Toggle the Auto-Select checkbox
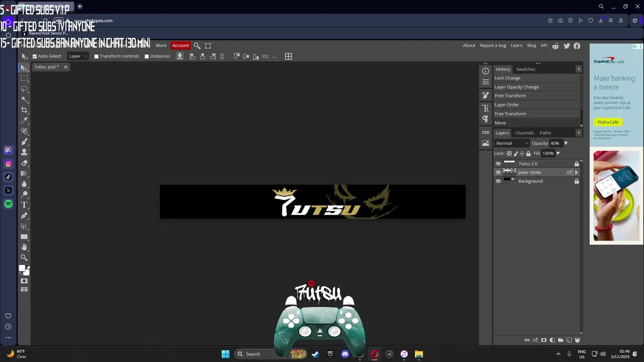The width and height of the screenshot is (644, 362). [35, 56]
